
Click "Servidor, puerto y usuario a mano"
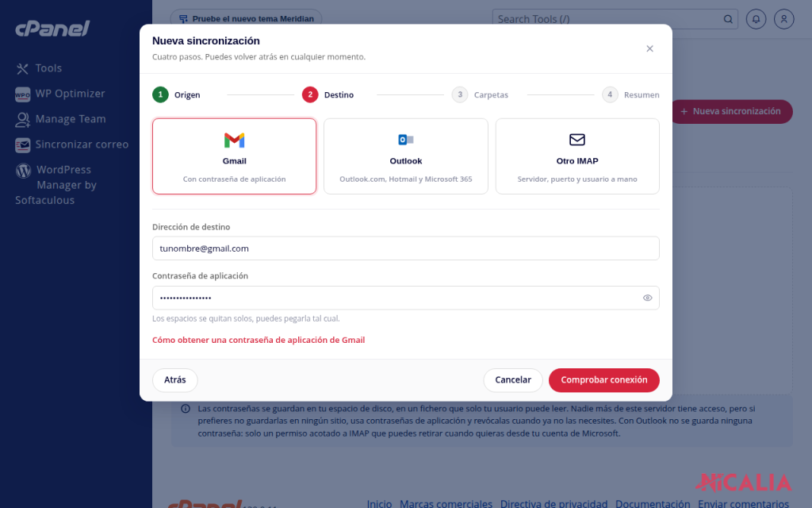(x=577, y=179)
